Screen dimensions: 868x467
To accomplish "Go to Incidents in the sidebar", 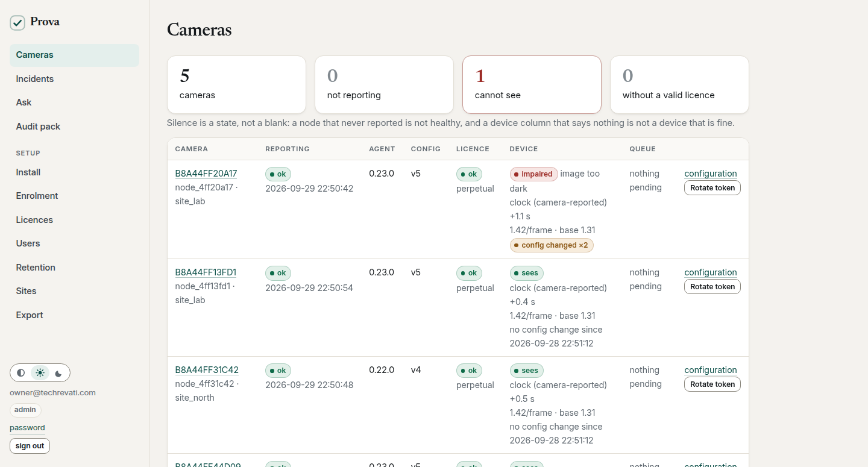I will tap(74, 79).
